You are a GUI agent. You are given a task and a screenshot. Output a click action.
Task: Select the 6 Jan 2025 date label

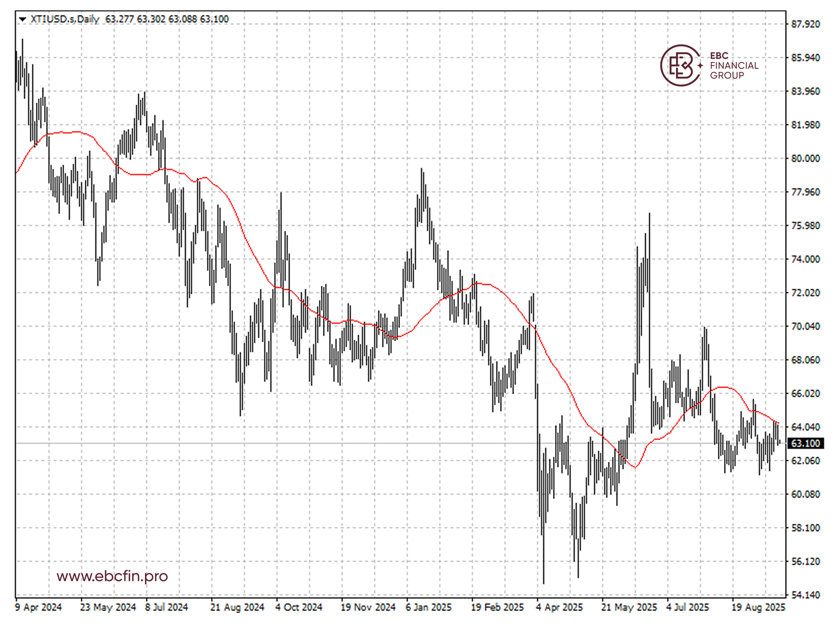[x=428, y=608]
